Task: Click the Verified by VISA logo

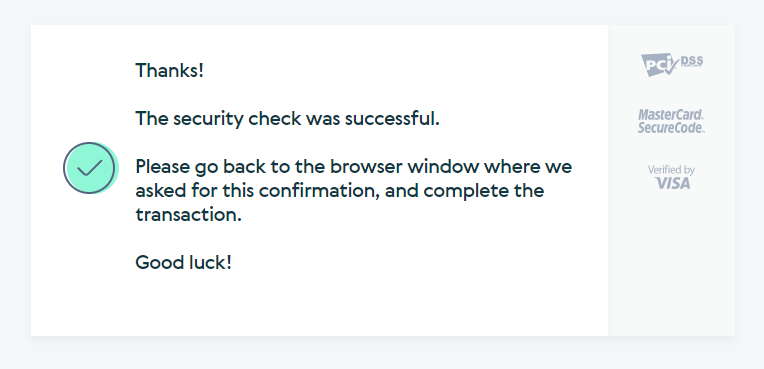Action: pyautogui.click(x=671, y=177)
